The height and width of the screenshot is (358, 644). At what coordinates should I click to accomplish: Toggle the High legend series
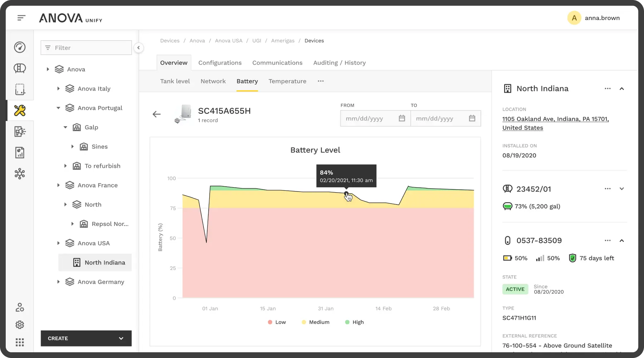point(354,322)
